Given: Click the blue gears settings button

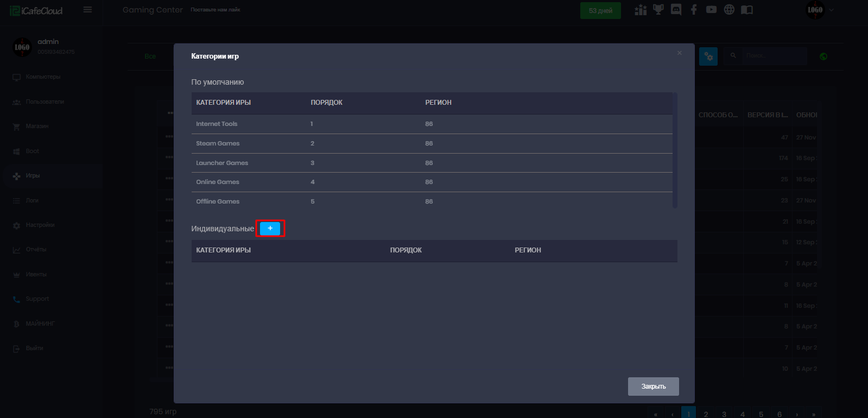Looking at the screenshot, I should (x=708, y=56).
